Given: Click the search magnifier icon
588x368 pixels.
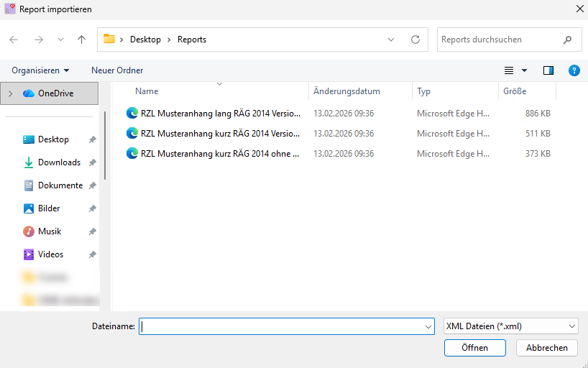Looking at the screenshot, I should pyautogui.click(x=568, y=40).
